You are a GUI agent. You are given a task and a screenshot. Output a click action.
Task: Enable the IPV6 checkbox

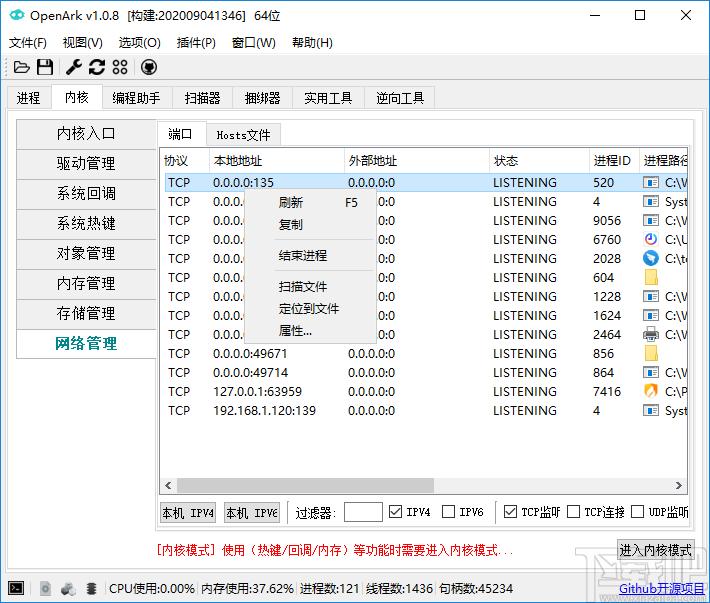point(448,512)
